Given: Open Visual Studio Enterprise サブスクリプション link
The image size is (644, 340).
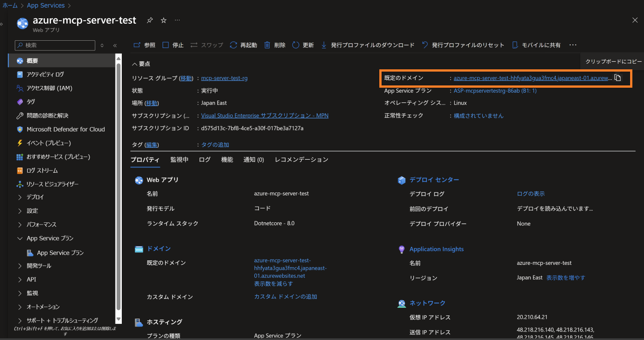Looking at the screenshot, I should coord(265,115).
